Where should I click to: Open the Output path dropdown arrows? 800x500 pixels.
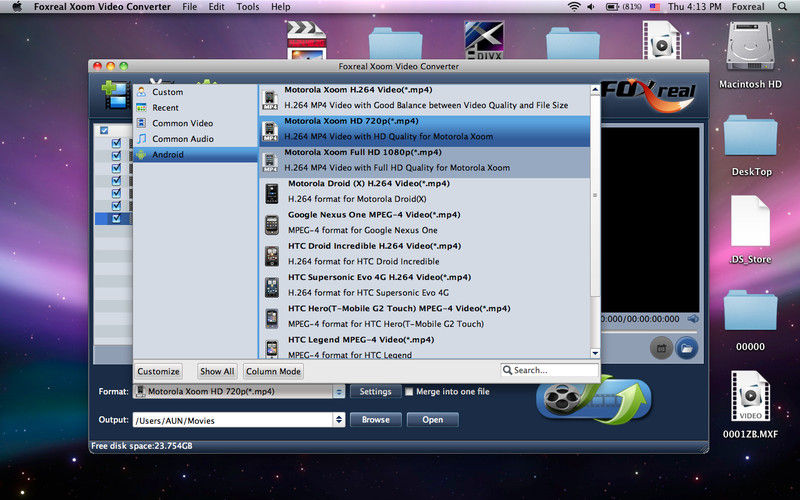click(339, 420)
